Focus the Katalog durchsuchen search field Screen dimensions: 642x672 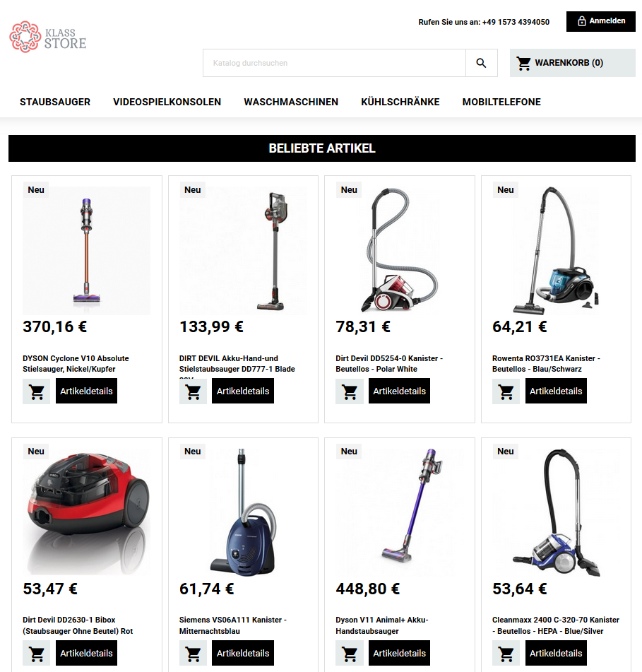pos(335,63)
